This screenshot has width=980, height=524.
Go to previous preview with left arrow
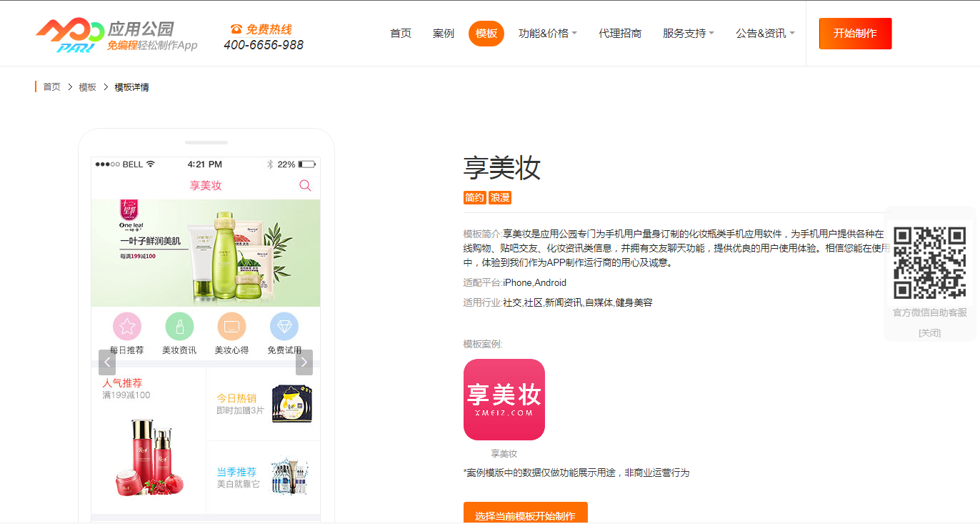(x=107, y=362)
